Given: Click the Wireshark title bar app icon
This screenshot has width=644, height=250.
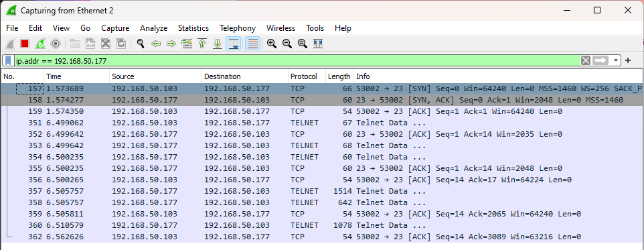Looking at the screenshot, I should coord(12,10).
